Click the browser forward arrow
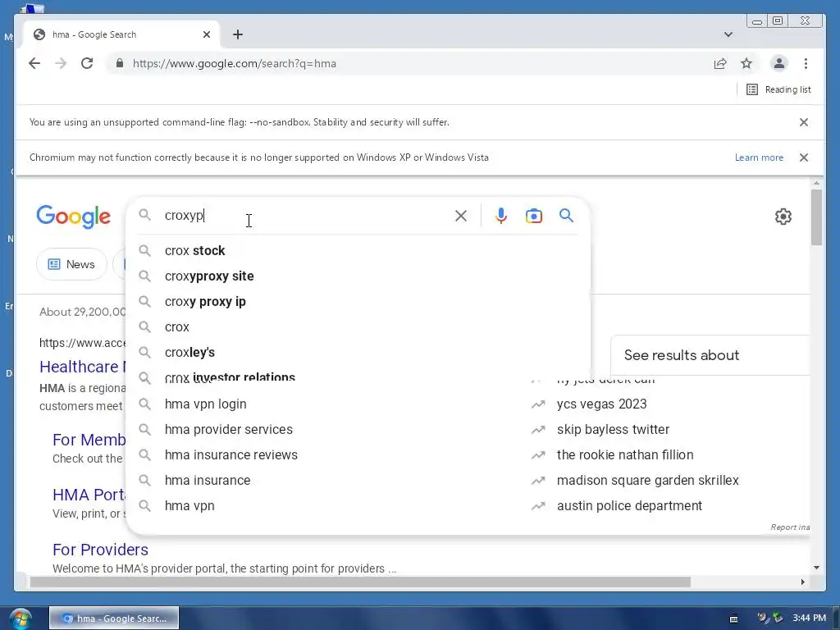Viewport: 840px width, 630px height. click(61, 63)
